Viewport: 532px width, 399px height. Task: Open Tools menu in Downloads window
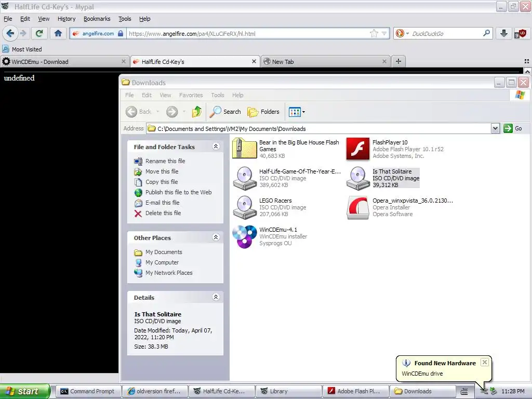pyautogui.click(x=217, y=95)
